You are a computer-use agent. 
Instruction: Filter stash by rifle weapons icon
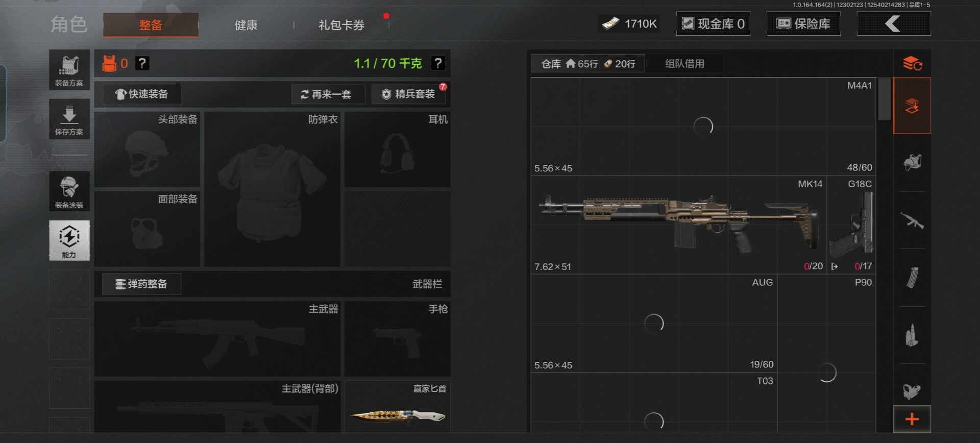coord(912,220)
